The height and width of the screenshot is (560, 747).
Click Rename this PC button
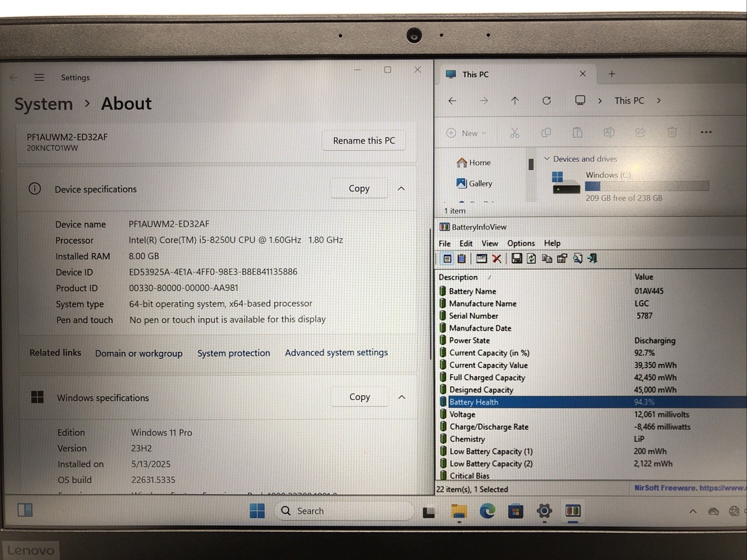(364, 141)
